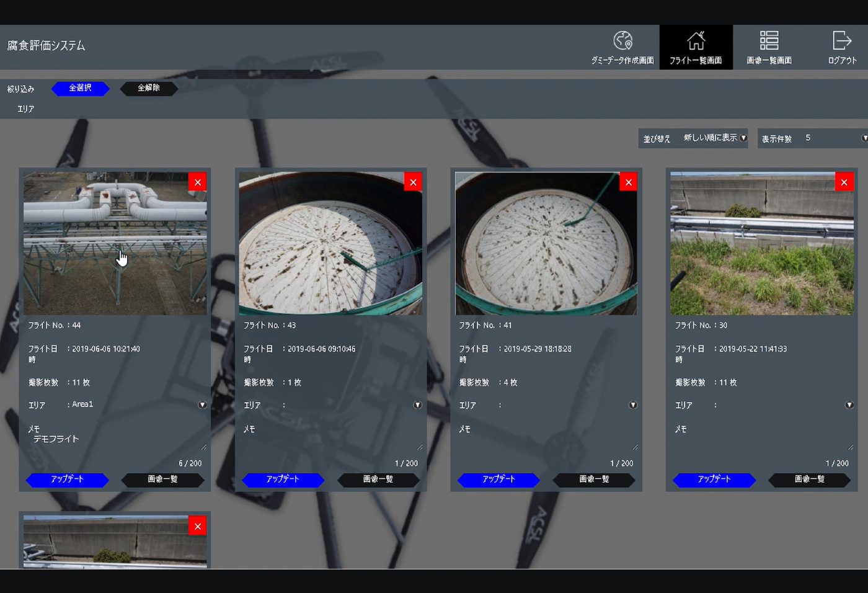
Task: Click the flight date 2019-05-22 11:41:33
Action: pos(753,349)
